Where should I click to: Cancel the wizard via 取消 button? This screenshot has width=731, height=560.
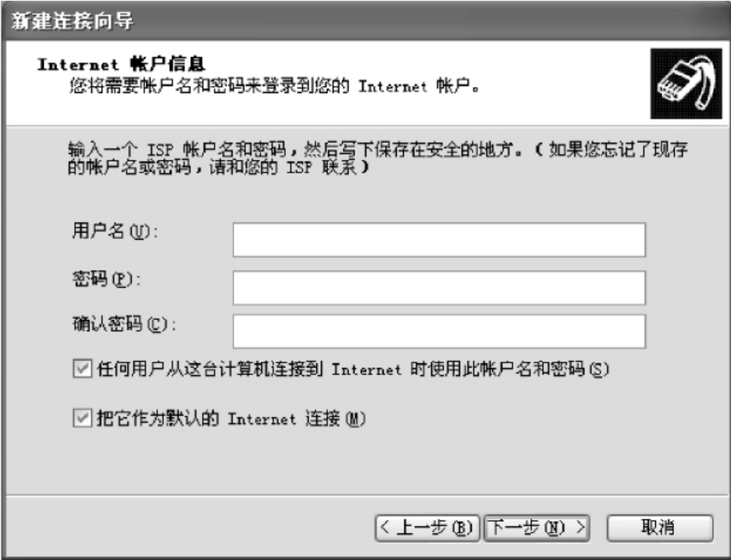(x=660, y=528)
